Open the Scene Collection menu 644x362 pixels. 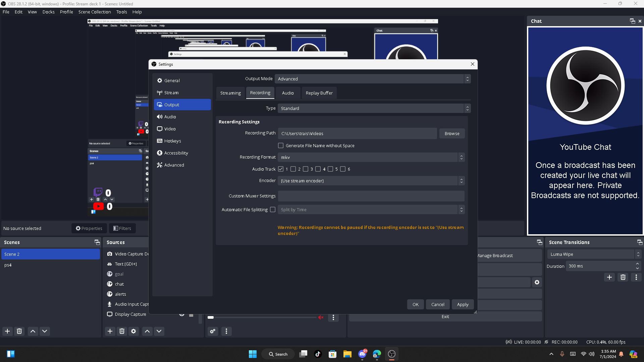[x=95, y=12]
